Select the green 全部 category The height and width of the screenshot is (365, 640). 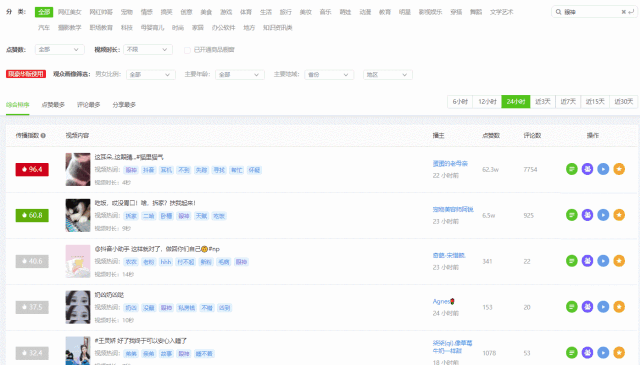point(44,12)
